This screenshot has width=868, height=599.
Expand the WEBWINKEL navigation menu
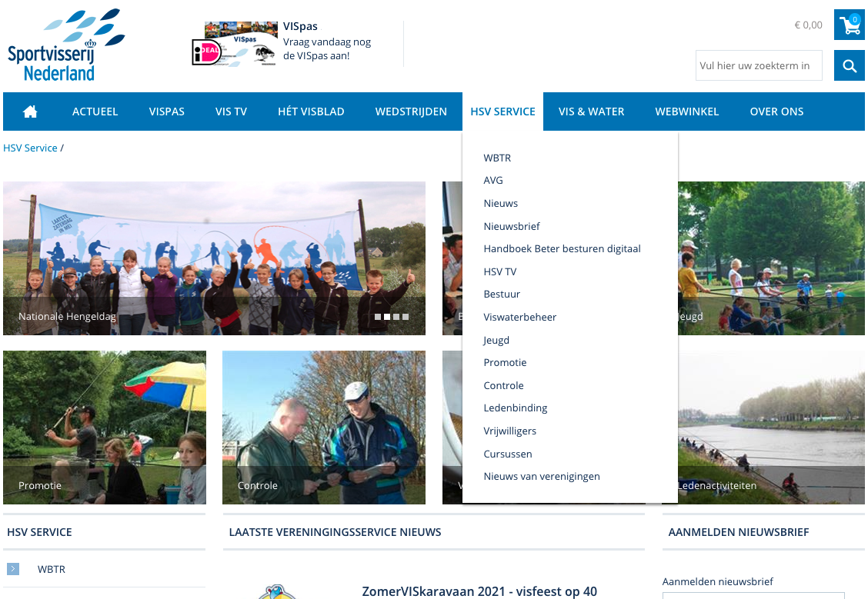(686, 111)
